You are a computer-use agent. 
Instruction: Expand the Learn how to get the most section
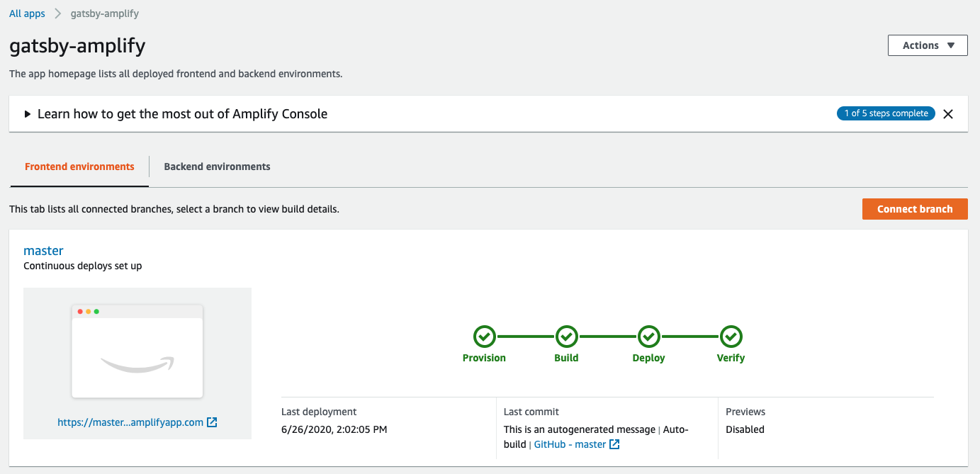[x=176, y=113]
